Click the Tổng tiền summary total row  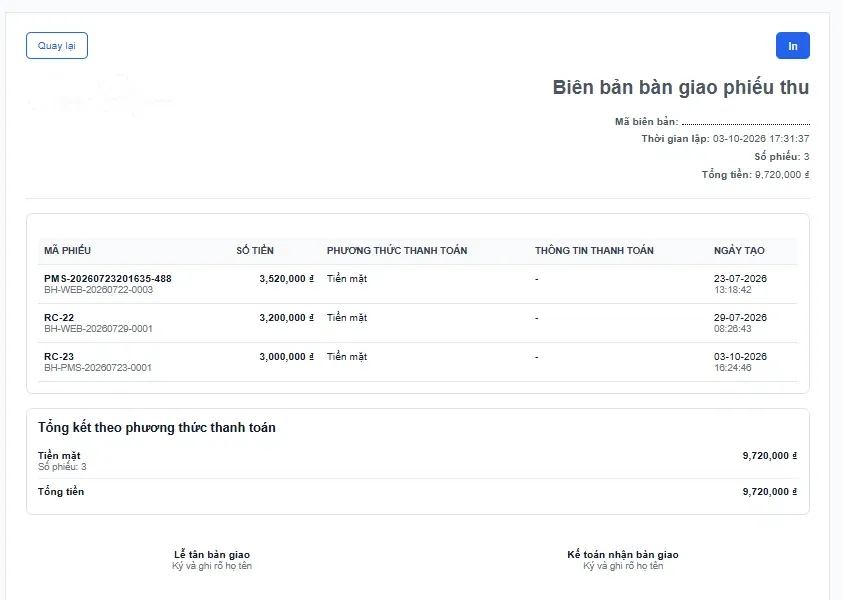pos(417,491)
